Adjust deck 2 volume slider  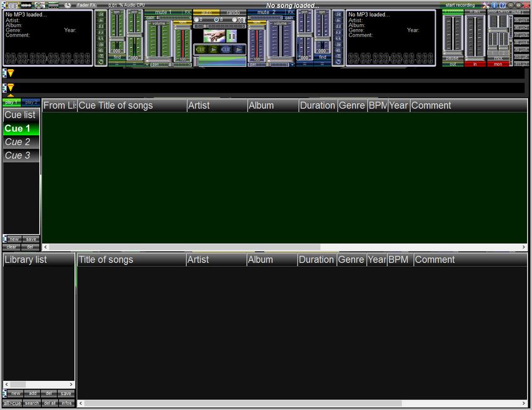(x=280, y=41)
